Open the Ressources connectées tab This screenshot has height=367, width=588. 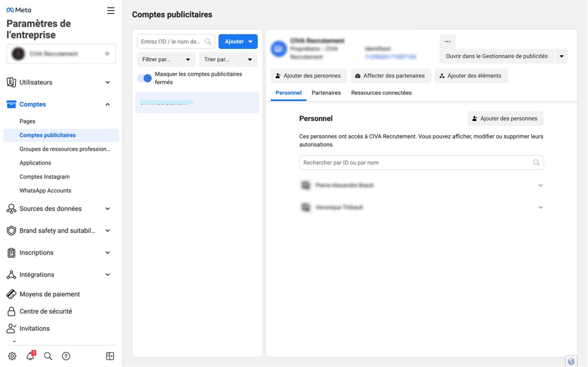(381, 93)
